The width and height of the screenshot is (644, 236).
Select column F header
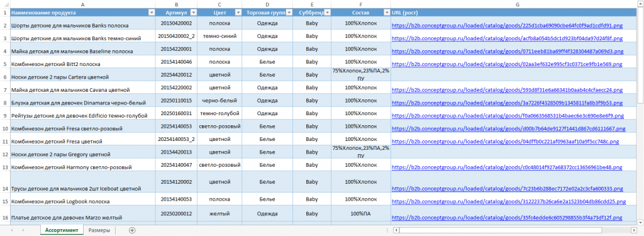click(360, 4)
